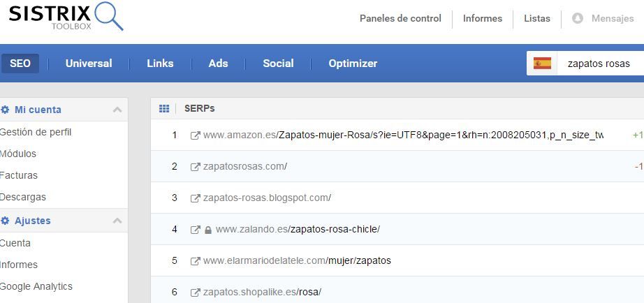Collapse the Ajustes section chevron

tap(117, 221)
